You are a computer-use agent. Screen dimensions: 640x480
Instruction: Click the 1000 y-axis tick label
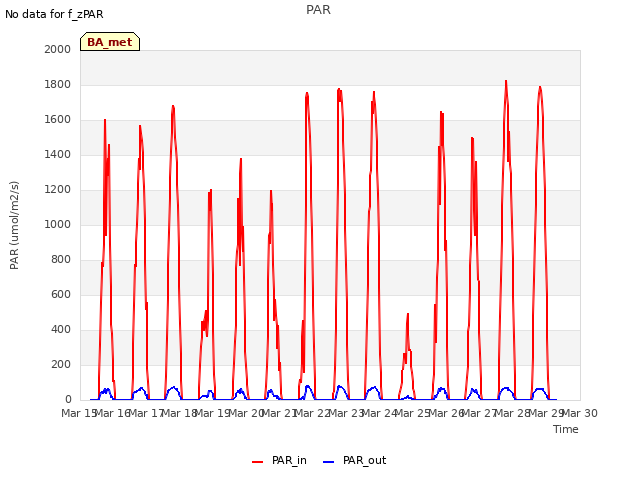pyautogui.click(x=58, y=224)
